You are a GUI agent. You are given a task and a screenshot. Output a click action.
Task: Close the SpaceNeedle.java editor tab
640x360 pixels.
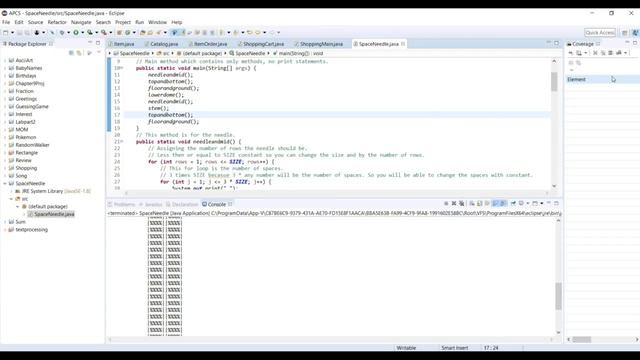pos(403,44)
